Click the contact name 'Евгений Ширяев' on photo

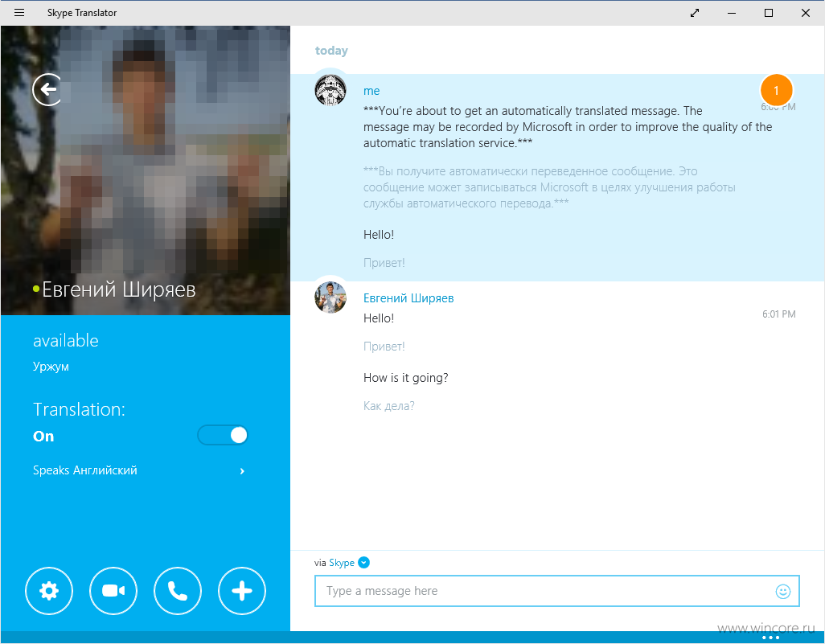pos(119,289)
